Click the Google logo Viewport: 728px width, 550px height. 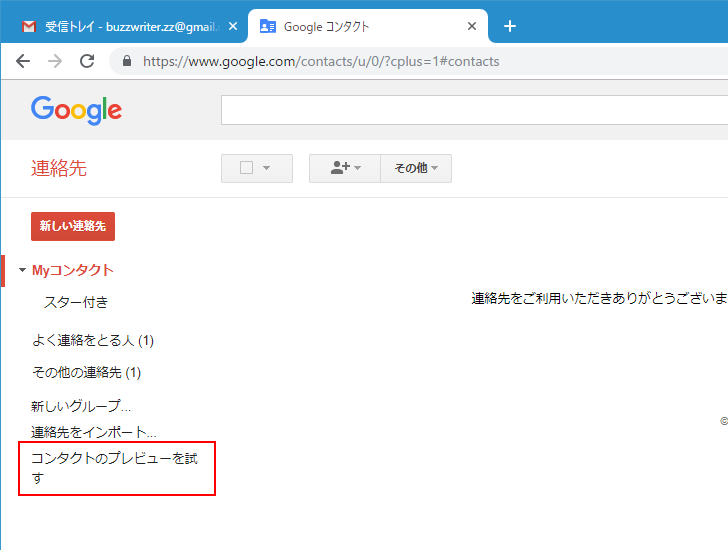(x=77, y=110)
